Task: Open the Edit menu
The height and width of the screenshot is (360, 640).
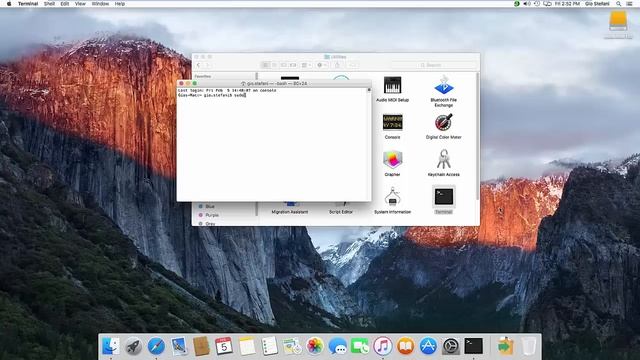Action: point(64,4)
